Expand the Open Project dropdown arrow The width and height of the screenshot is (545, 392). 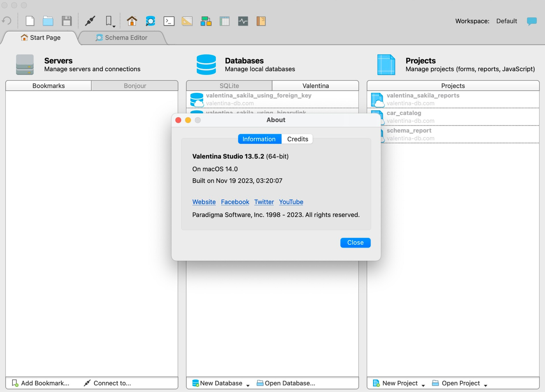pyautogui.click(x=486, y=385)
